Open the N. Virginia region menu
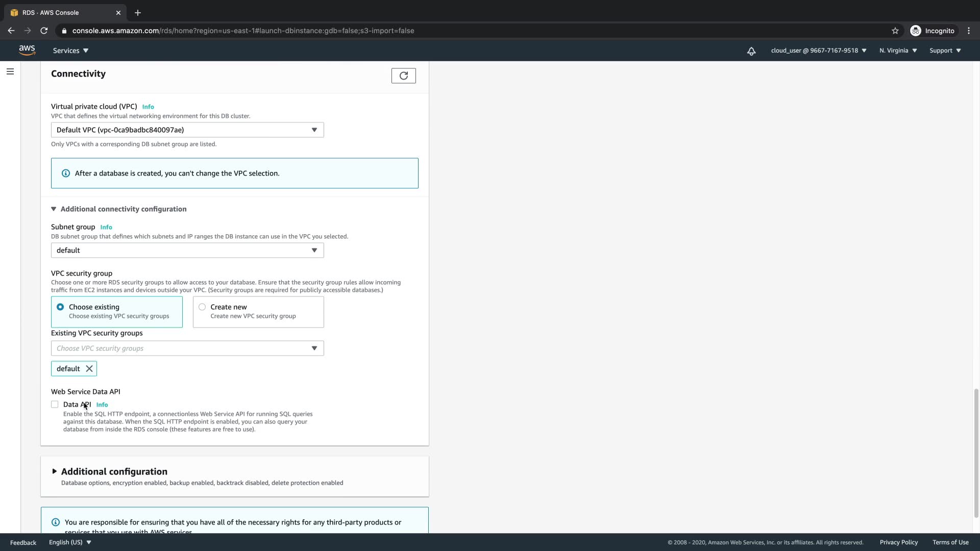980x551 pixels. [898, 51]
